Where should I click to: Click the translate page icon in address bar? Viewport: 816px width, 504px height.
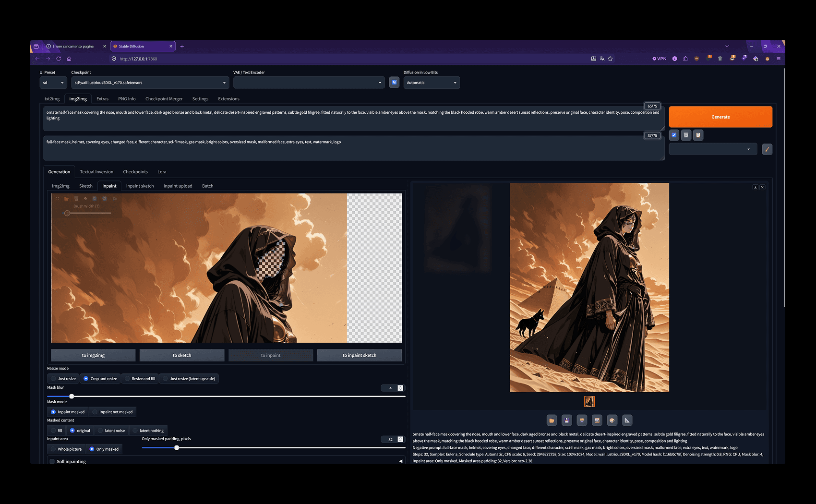click(602, 59)
